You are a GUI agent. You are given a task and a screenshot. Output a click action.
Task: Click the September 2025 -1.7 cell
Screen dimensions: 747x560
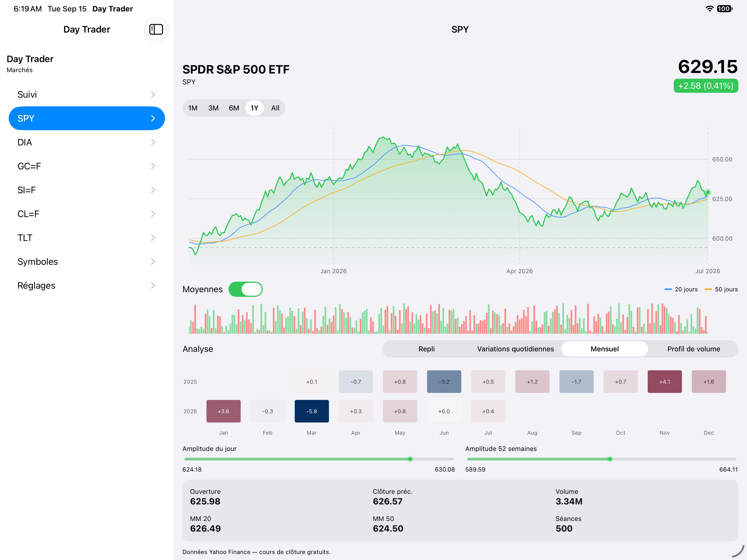pos(577,382)
